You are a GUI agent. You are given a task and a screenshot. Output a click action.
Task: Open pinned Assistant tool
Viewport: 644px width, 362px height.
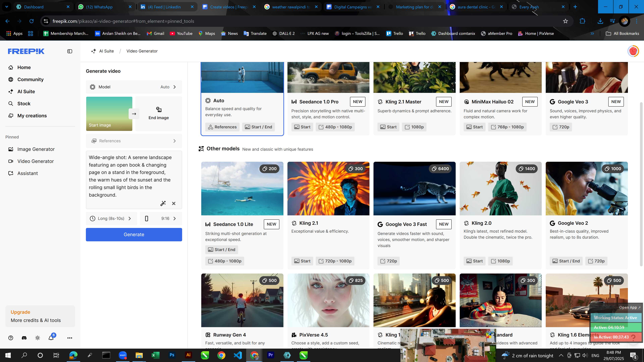pos(23,173)
